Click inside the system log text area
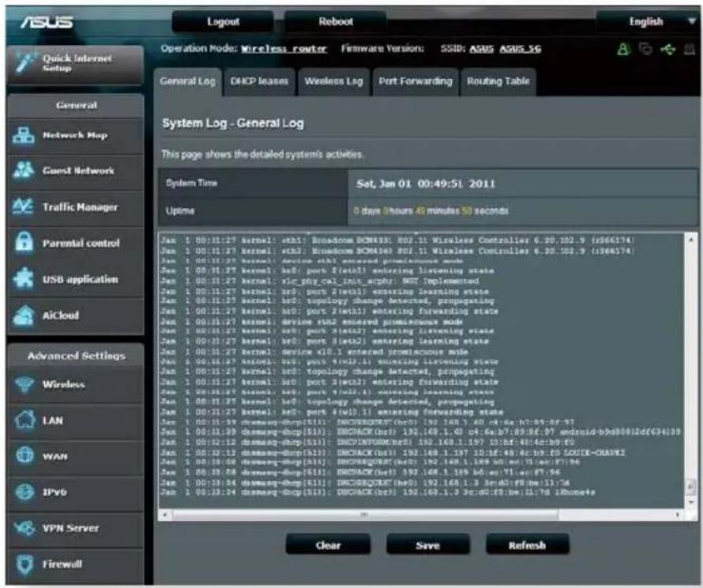Image resolution: width=703 pixels, height=588 pixels. (422, 371)
